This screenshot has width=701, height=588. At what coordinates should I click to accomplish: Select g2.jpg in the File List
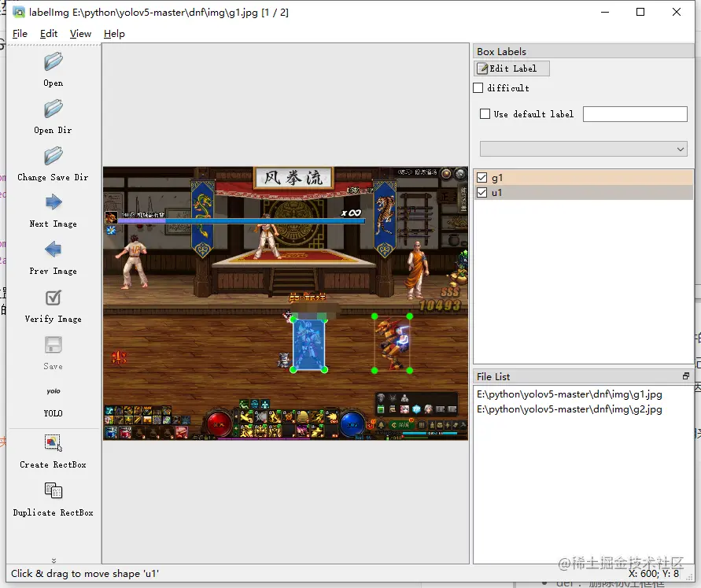pos(569,409)
